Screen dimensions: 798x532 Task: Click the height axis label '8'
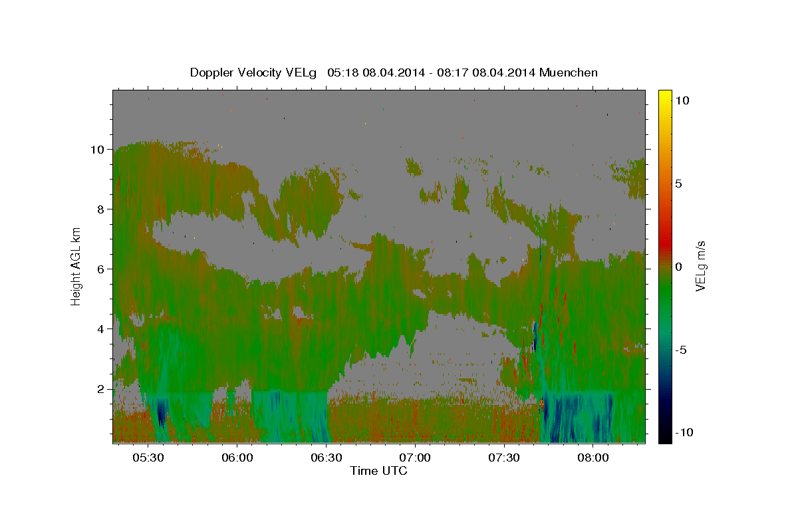click(100, 209)
